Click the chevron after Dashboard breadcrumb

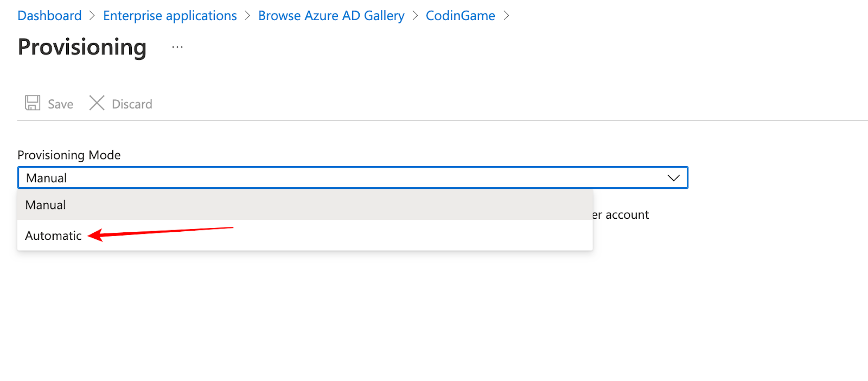[x=92, y=16]
